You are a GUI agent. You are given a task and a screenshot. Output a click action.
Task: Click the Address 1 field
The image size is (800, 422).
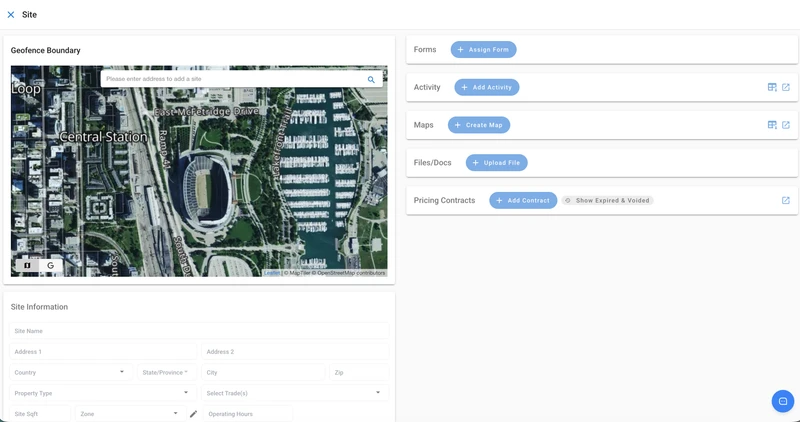click(103, 352)
